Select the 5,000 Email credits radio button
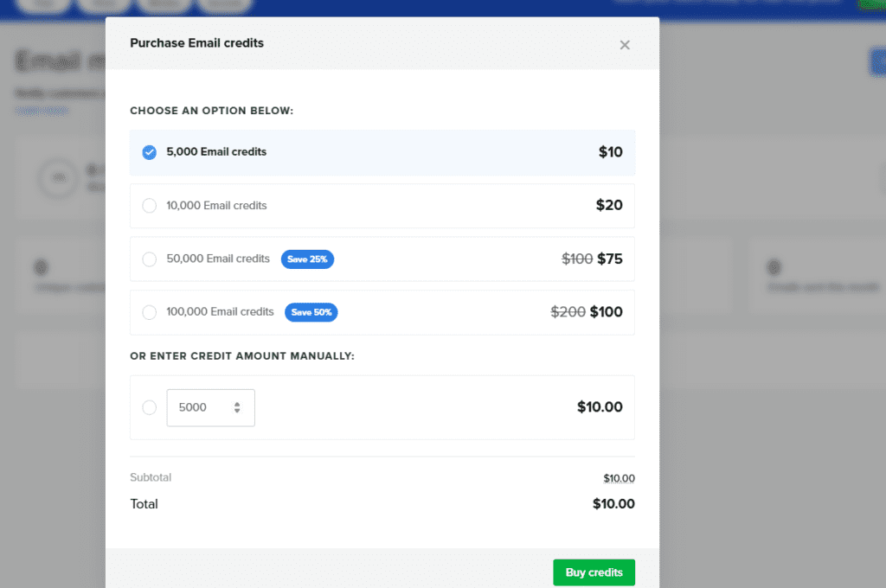The height and width of the screenshot is (588, 886). click(x=150, y=152)
